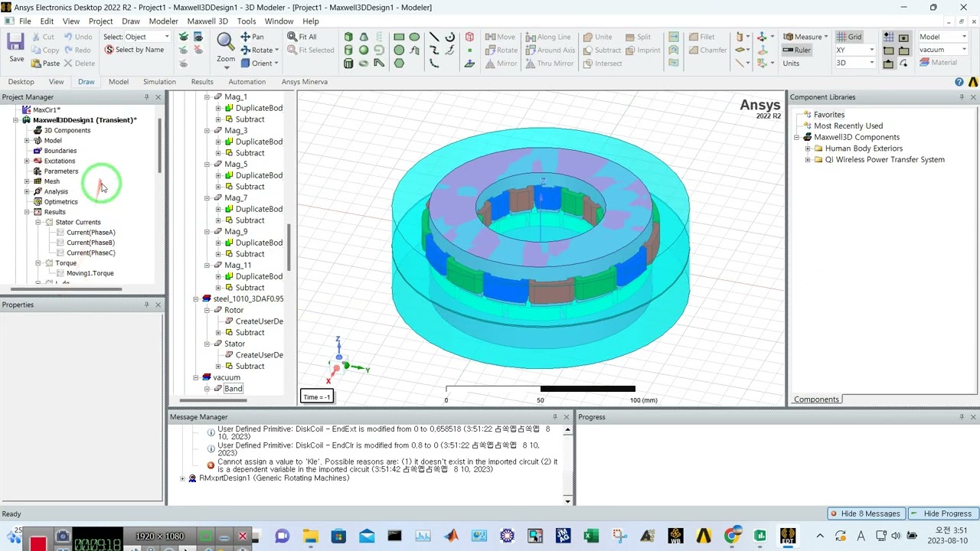Click the Time = -1 label
This screenshot has width=980, height=551.
(x=317, y=397)
